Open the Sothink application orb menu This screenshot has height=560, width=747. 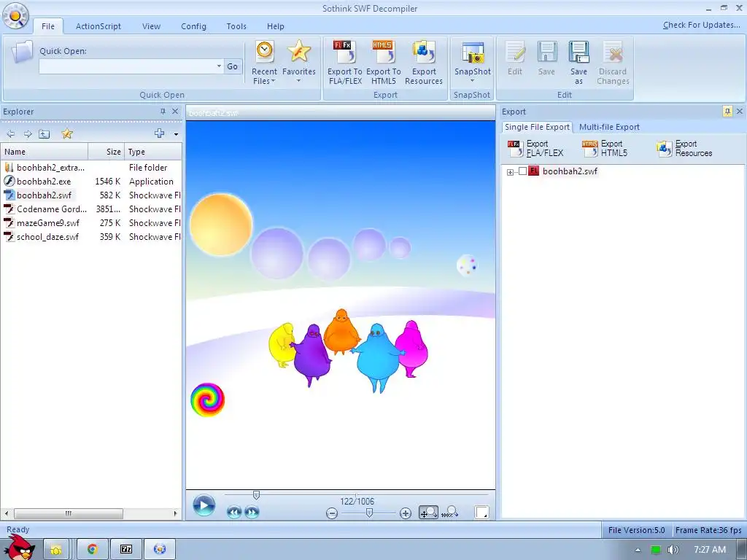[x=15, y=15]
